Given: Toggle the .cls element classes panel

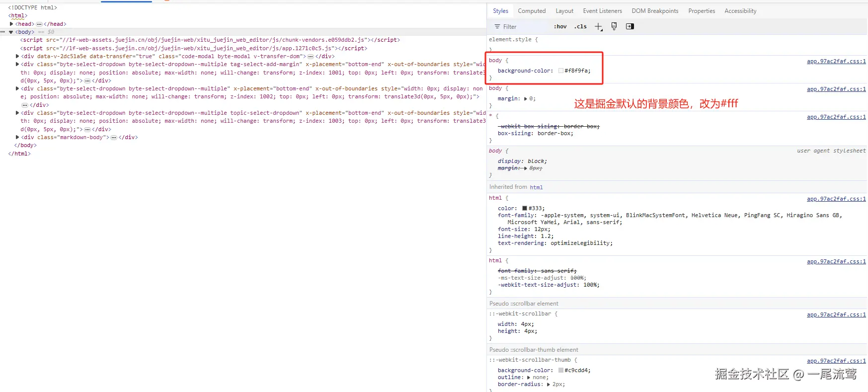Looking at the screenshot, I should coord(580,27).
